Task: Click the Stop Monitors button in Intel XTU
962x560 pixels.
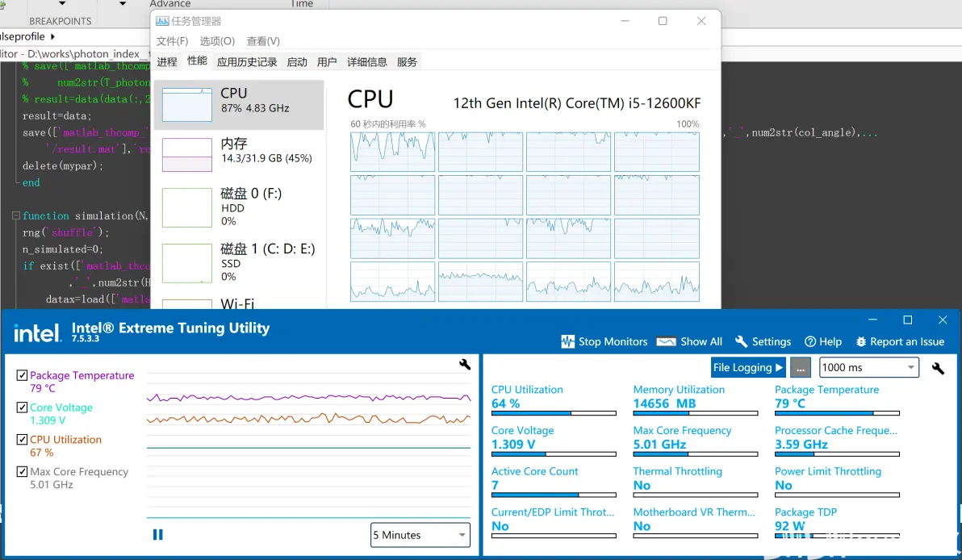Action: [x=604, y=341]
